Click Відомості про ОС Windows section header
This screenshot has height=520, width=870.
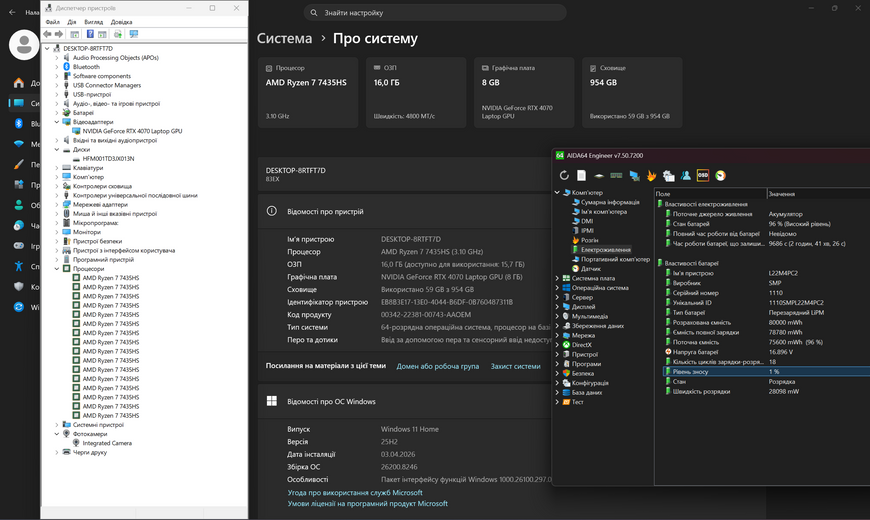(x=405, y=401)
